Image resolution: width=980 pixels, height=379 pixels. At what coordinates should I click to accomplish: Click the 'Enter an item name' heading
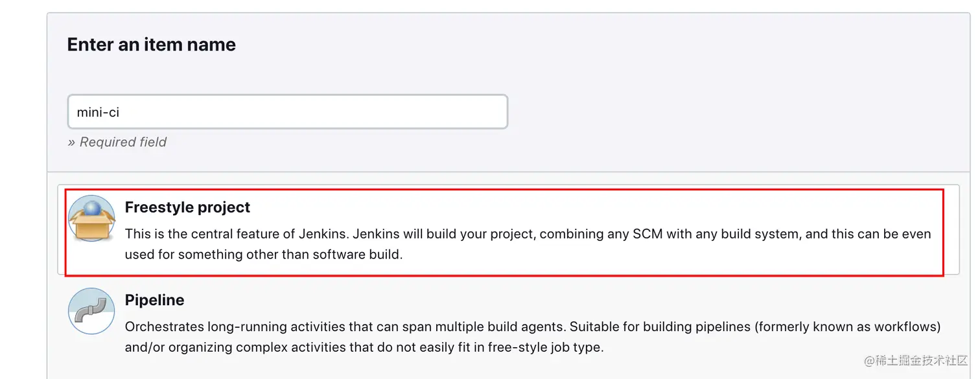(x=151, y=45)
